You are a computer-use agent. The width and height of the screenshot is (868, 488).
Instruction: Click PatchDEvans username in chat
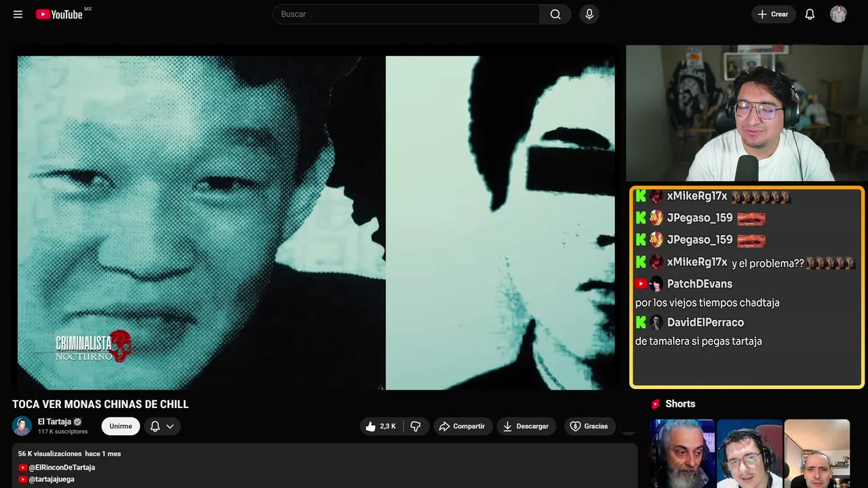tap(700, 284)
